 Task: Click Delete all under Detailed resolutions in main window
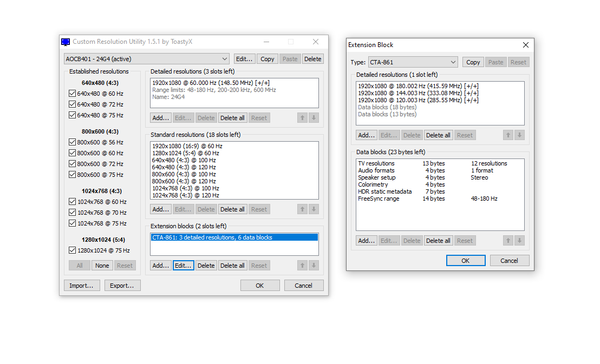click(x=232, y=118)
